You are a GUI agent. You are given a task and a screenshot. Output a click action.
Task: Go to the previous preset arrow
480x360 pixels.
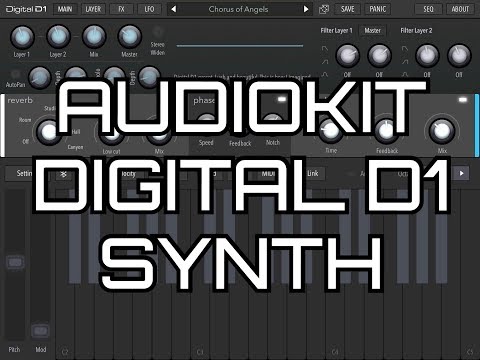click(x=173, y=9)
